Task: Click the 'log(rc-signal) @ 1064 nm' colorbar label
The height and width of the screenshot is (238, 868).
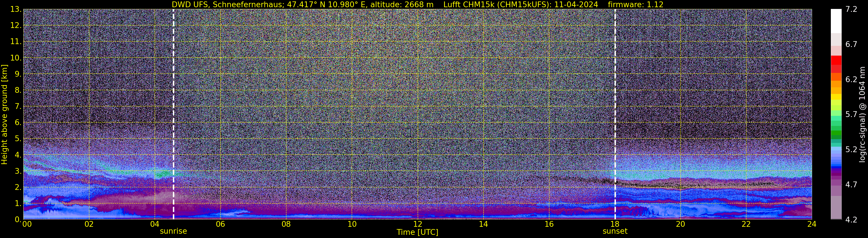Action: click(862, 114)
